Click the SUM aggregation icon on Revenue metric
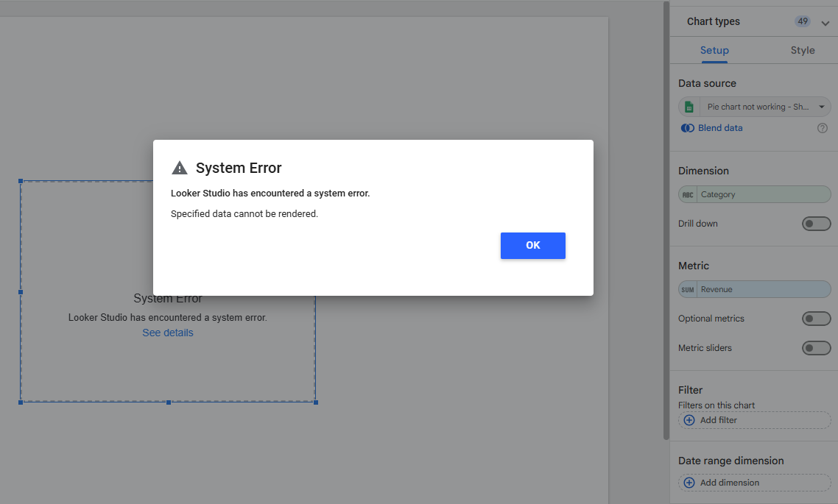The height and width of the screenshot is (504, 838). (687, 288)
